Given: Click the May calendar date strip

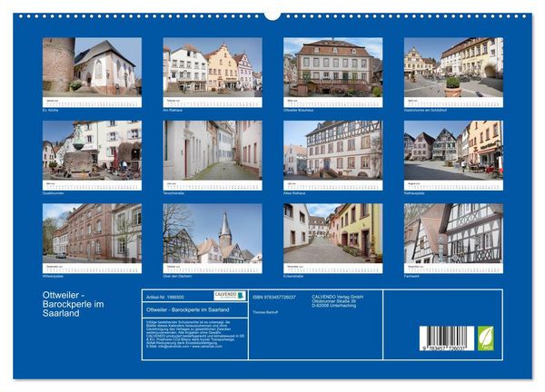Looking at the screenshot, I should (92, 185).
